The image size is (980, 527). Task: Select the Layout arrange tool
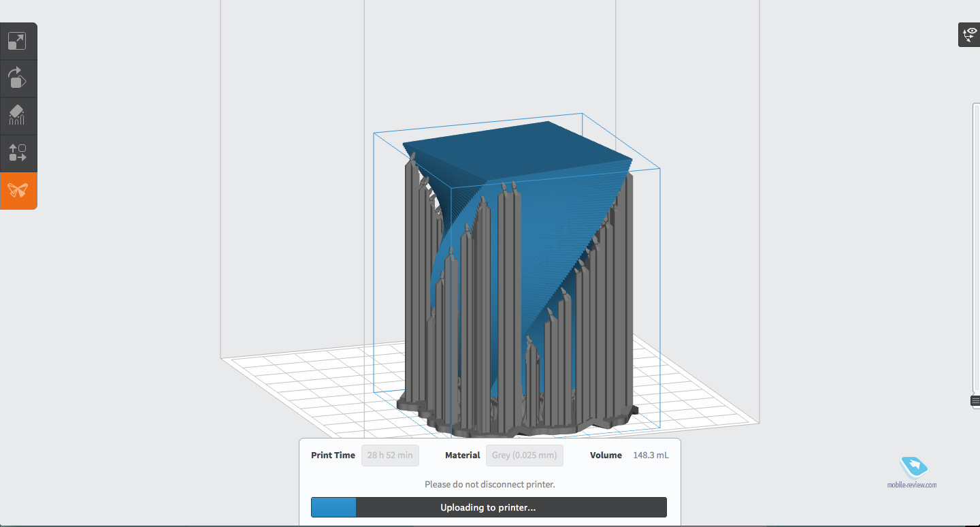[17, 153]
